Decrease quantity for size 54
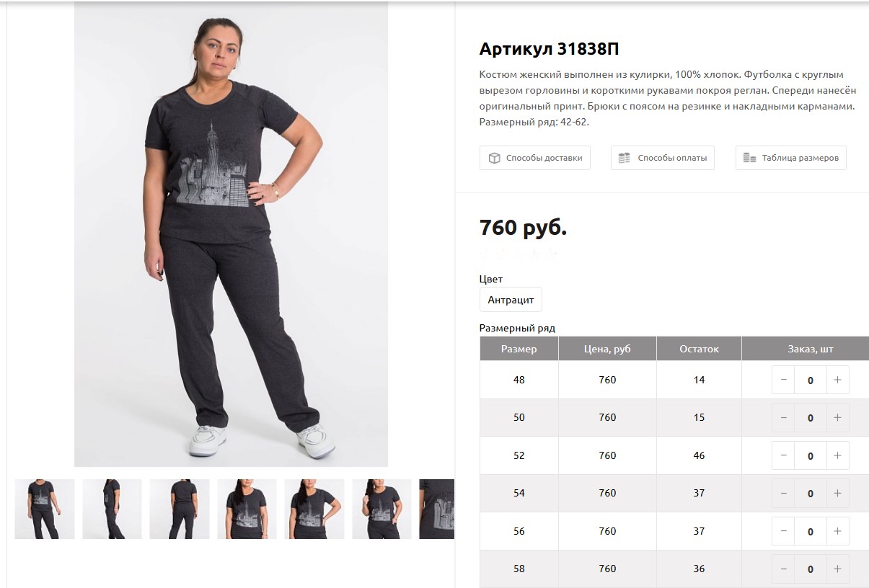Viewport: 869px width, 588px height. click(784, 493)
